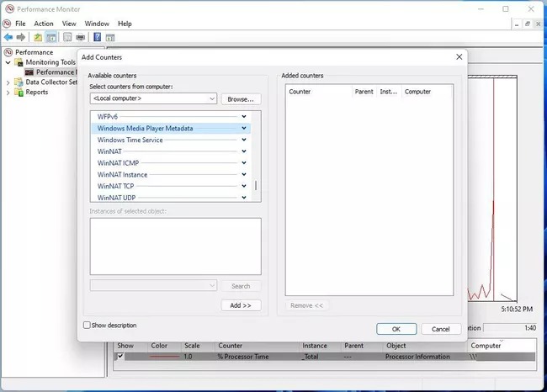Image resolution: width=547 pixels, height=392 pixels.
Task: Expand the Reports tree node
Action: pos(8,93)
